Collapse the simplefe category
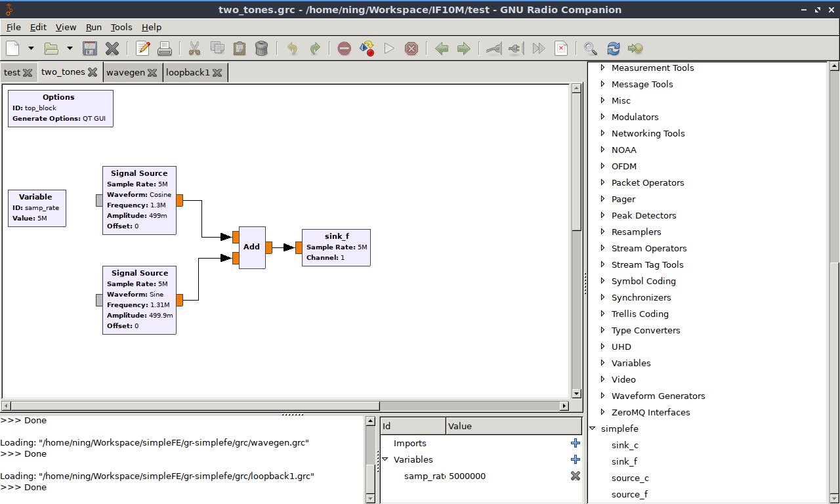 (593, 429)
